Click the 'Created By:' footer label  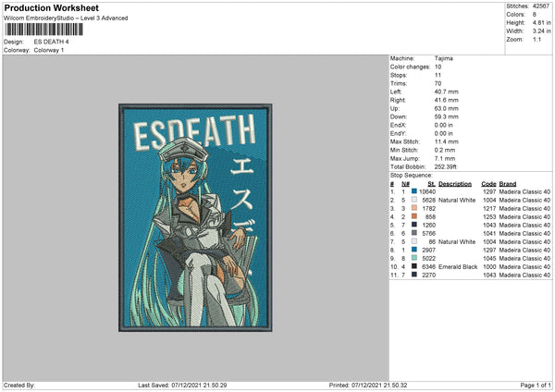click(19, 385)
